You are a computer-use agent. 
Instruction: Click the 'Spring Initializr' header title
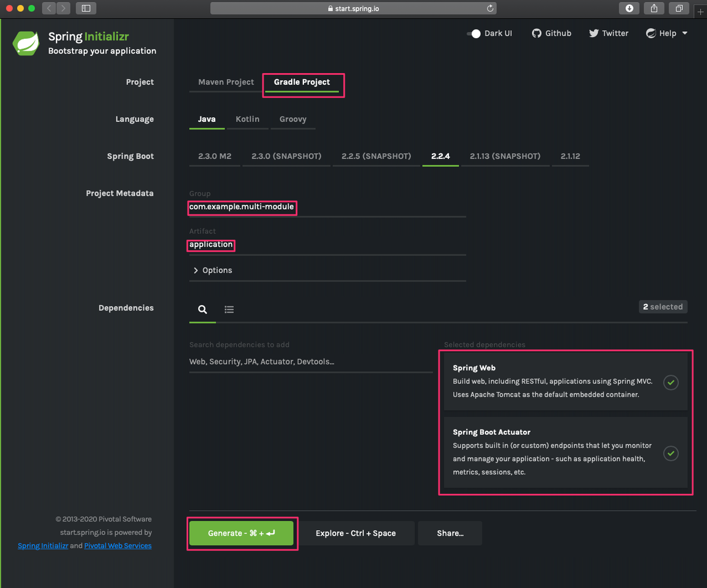[88, 37]
